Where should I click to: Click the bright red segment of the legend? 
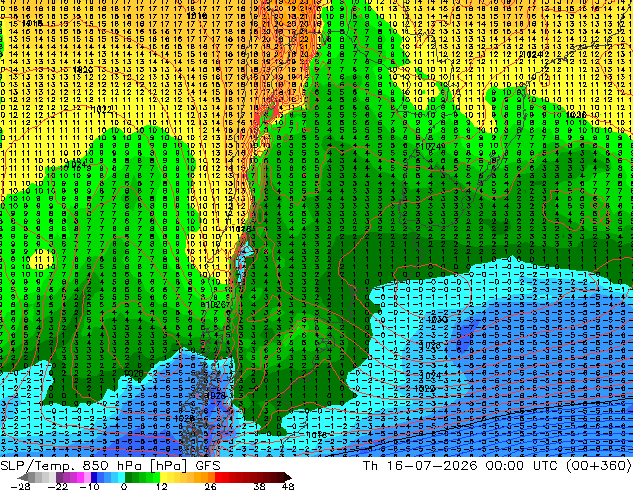218,477
